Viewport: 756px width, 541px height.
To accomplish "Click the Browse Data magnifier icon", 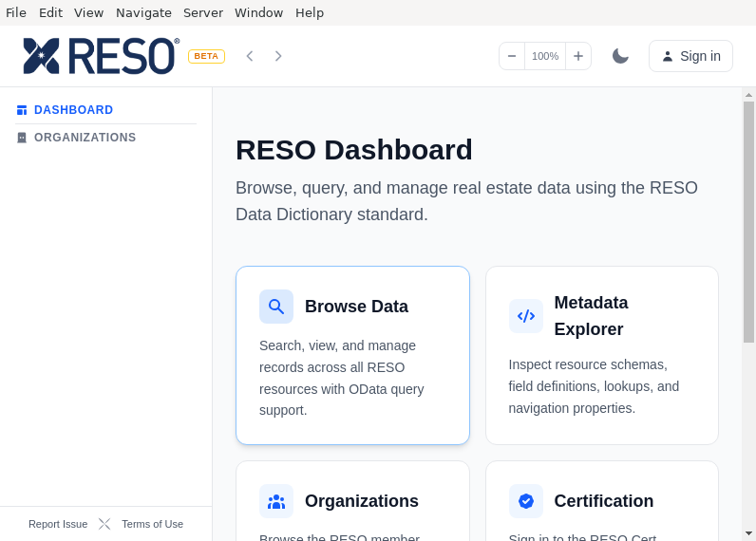I will [x=276, y=307].
